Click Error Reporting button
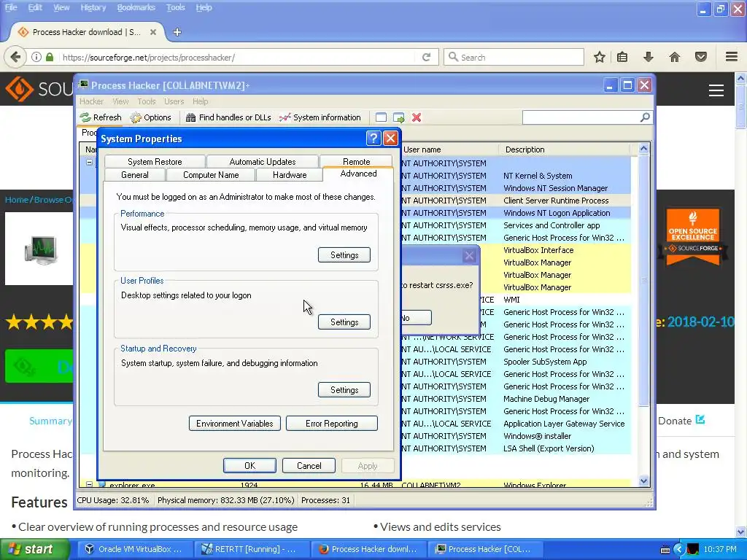The image size is (747, 560). click(x=332, y=424)
